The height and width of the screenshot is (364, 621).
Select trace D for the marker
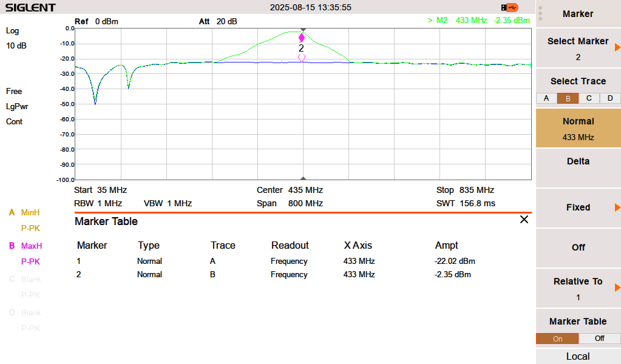pyautogui.click(x=610, y=98)
